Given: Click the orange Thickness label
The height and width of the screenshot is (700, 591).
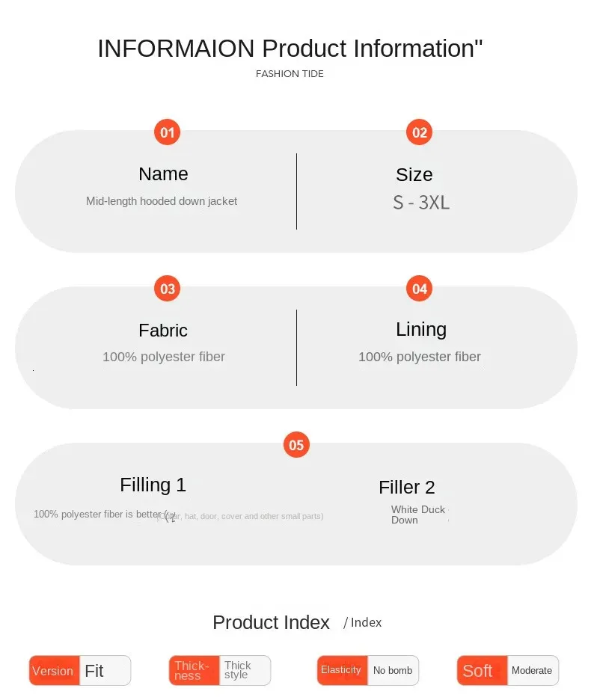Looking at the screenshot, I should click(194, 671).
